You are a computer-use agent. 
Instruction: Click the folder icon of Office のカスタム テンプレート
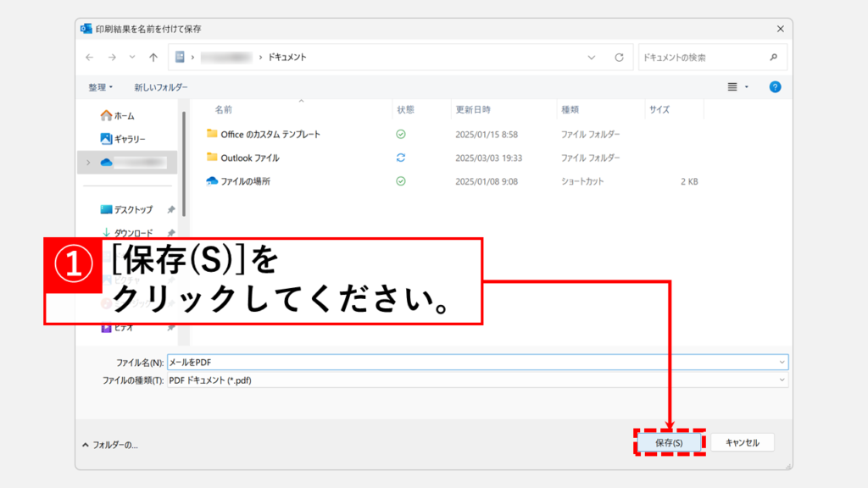211,133
